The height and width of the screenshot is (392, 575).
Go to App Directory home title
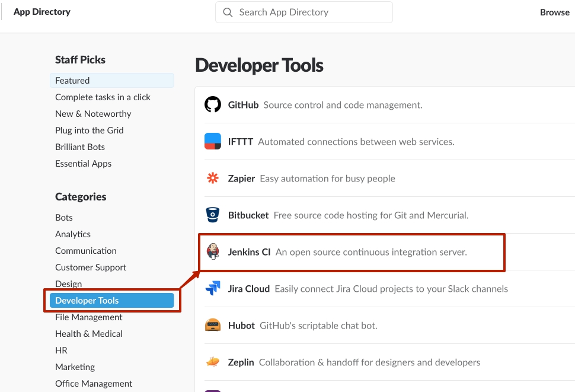point(42,12)
